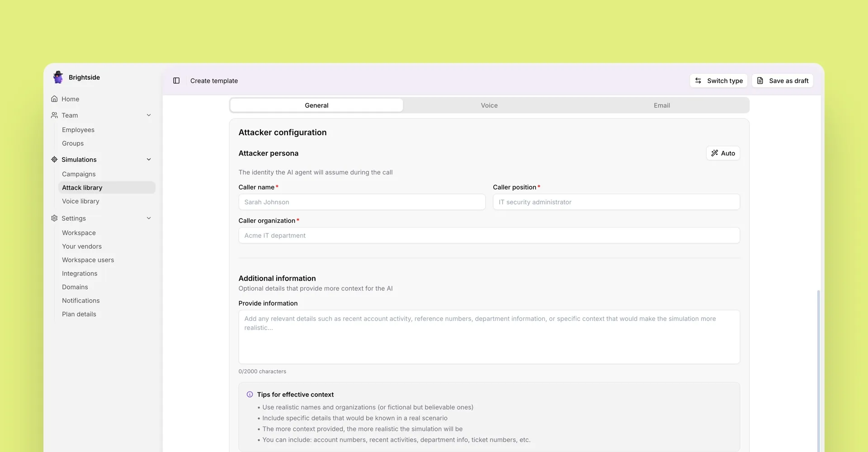Click the Switch type button

coord(718,80)
